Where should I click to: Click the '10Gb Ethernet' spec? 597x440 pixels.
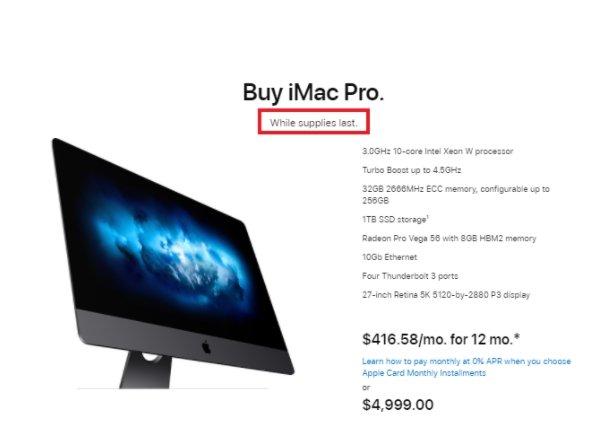[x=389, y=257]
